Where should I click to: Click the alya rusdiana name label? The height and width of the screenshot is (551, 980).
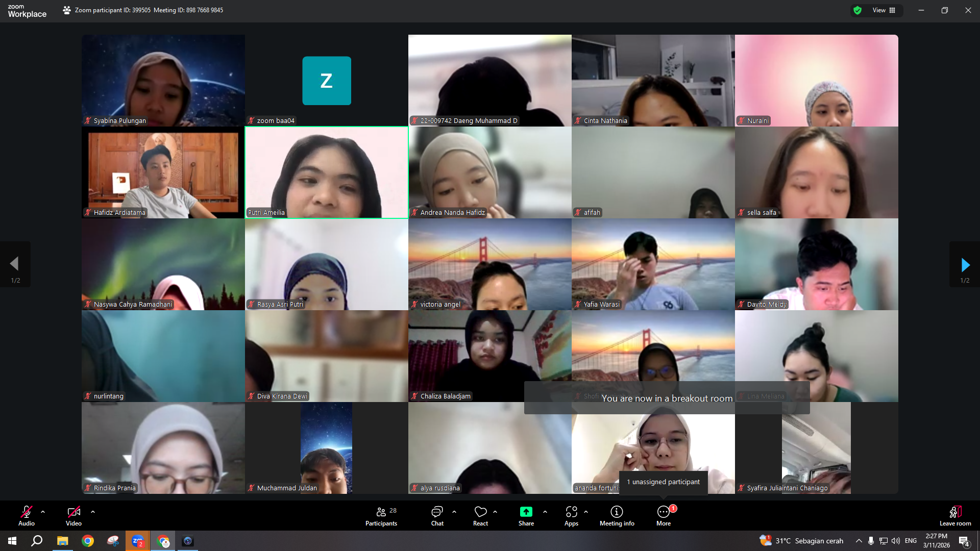[x=436, y=488]
